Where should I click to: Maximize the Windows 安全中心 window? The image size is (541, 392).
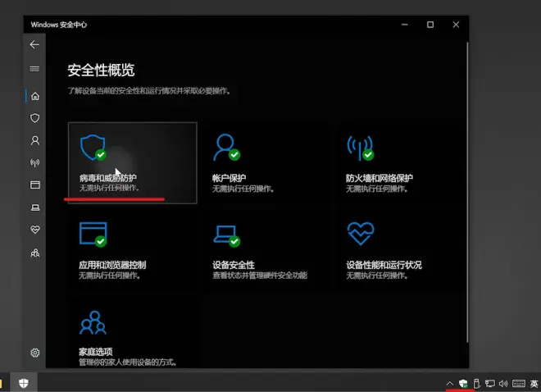(x=430, y=25)
